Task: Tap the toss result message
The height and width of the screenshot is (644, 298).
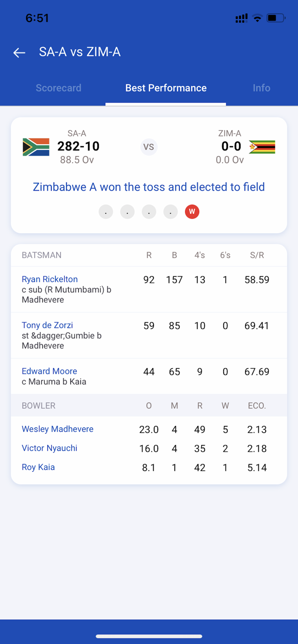Action: (149, 187)
